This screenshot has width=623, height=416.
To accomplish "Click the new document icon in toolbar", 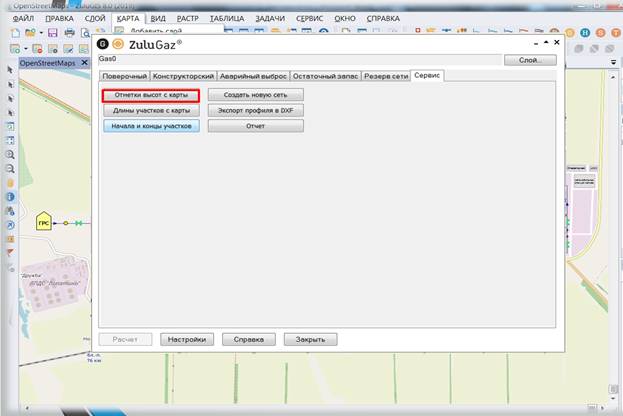I will coord(13,33).
